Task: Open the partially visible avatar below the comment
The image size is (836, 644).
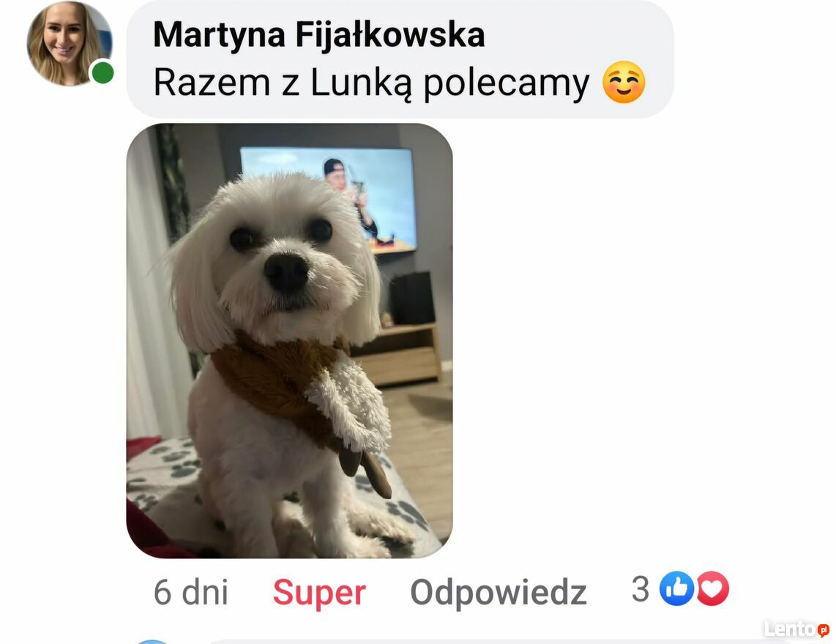Action: pyautogui.click(x=152, y=641)
